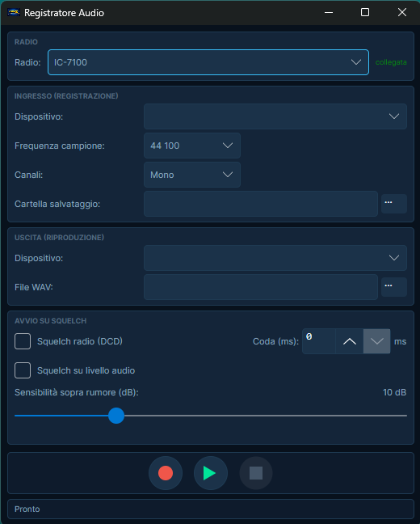Click the Cartella salvataggio text field

261,204
